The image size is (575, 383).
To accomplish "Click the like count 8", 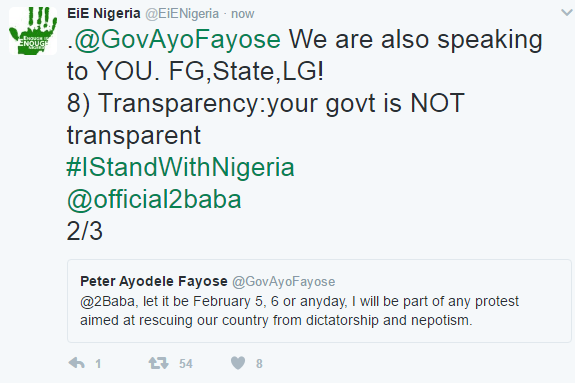I will pos(259,364).
